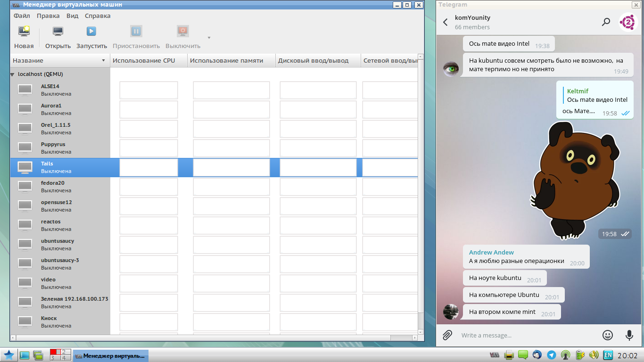The width and height of the screenshot is (644, 362).
Task: Click the Приостановить pause button
Action: 136,38
